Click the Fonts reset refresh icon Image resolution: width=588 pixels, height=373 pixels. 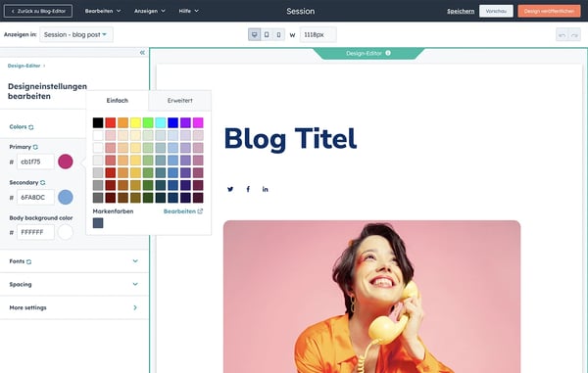point(28,261)
